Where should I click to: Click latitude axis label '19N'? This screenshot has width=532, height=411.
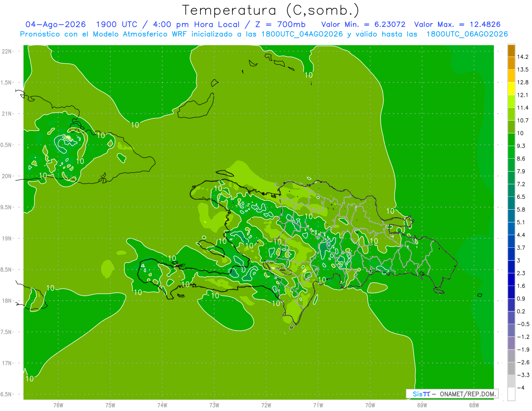[x=7, y=238]
